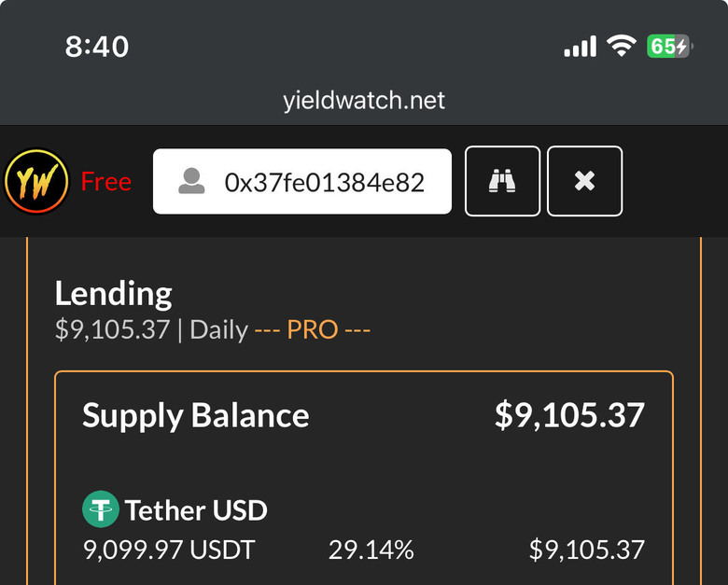Tap the 29.14% APY value
Screen dimensions: 728x585
371,550
